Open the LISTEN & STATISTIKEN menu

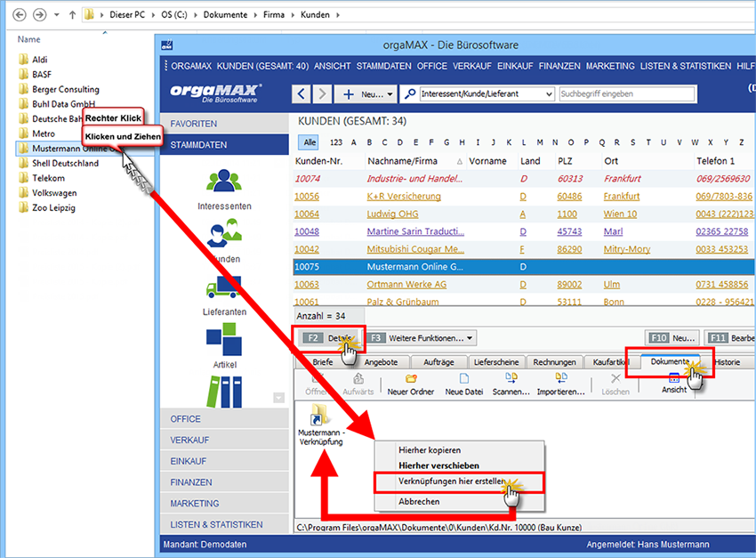[686, 66]
